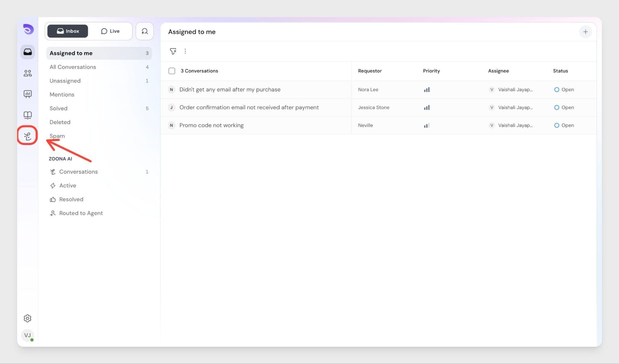Open the contacts people icon in sidebar

coord(28,73)
